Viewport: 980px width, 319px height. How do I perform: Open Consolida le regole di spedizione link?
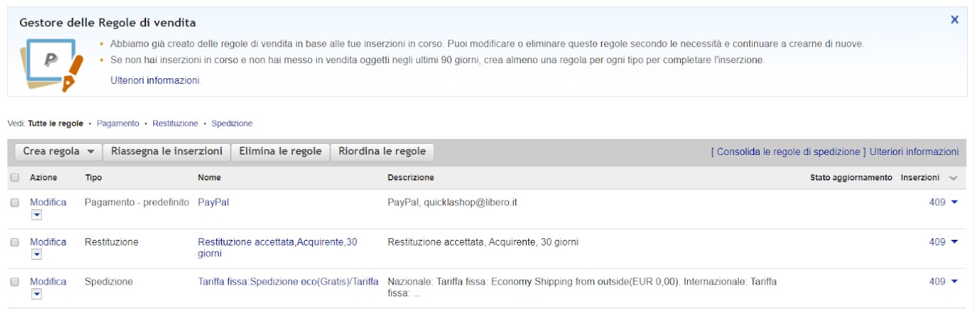pyautogui.click(x=788, y=152)
